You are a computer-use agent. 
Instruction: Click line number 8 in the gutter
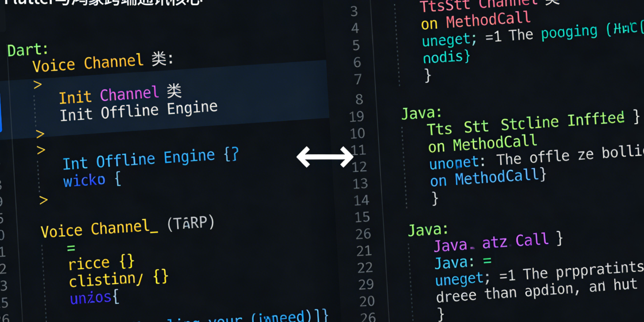click(359, 99)
